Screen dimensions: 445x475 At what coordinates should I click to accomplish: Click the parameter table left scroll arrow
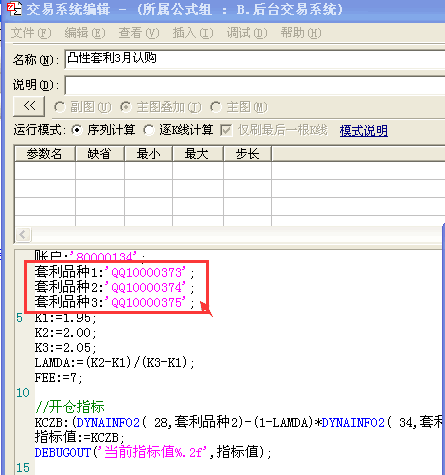click(23, 235)
